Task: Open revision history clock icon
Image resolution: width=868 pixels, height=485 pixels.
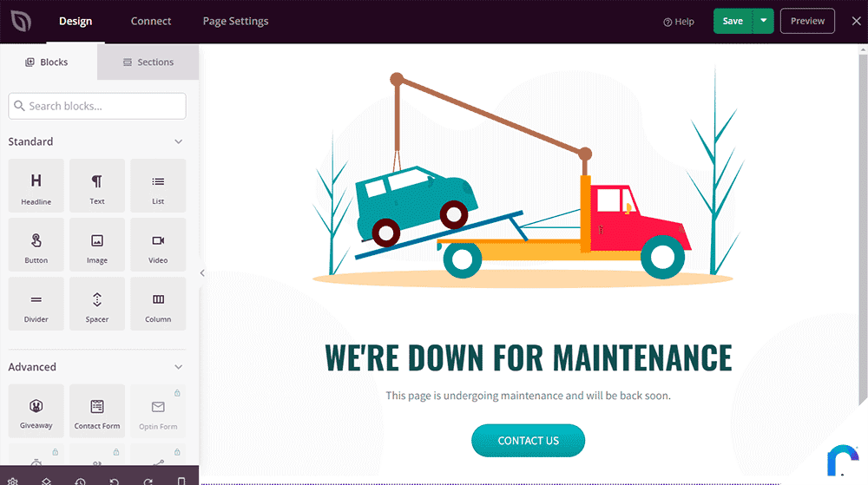Action: coord(80,482)
